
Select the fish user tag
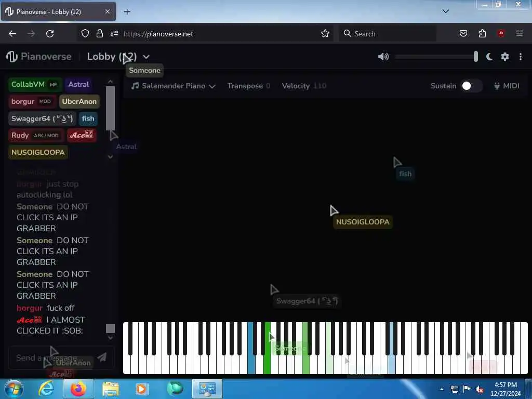(88, 118)
